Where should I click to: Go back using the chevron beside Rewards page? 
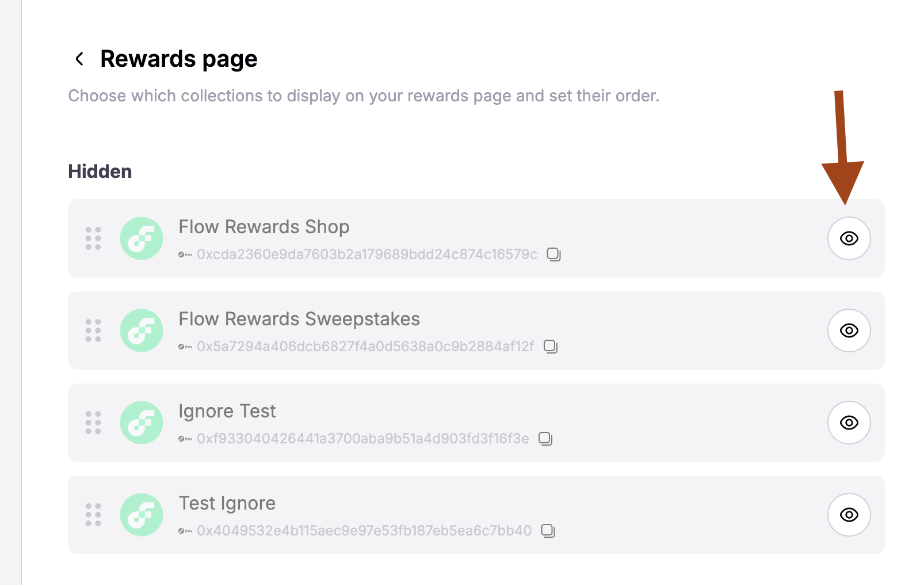point(79,59)
